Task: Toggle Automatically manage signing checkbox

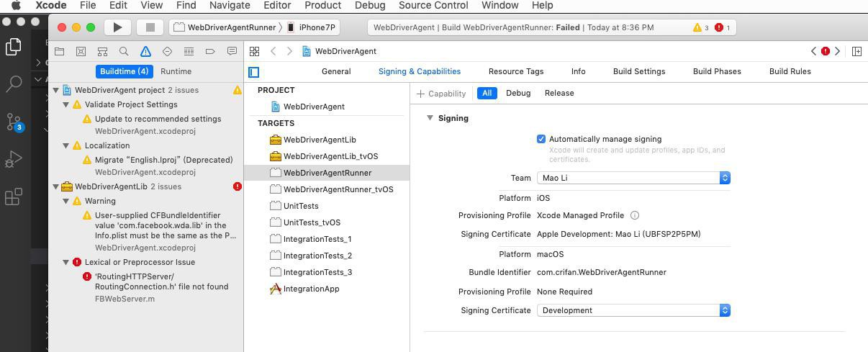Action: click(x=541, y=139)
